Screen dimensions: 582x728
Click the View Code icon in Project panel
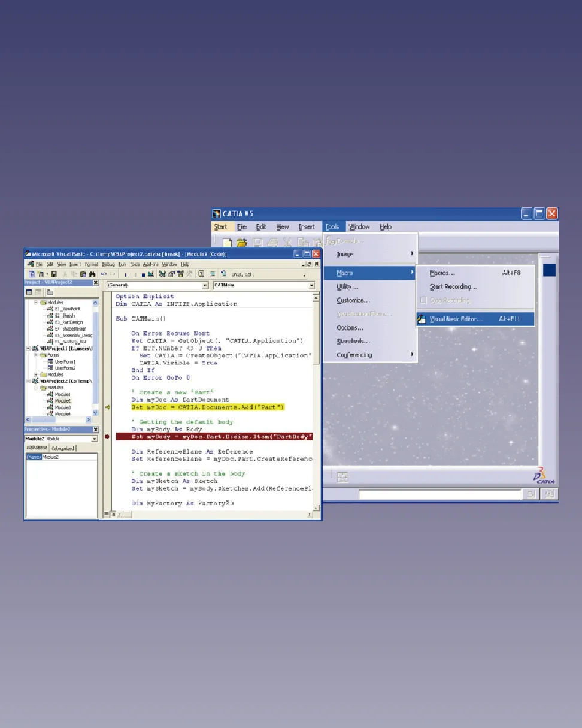tap(29, 292)
